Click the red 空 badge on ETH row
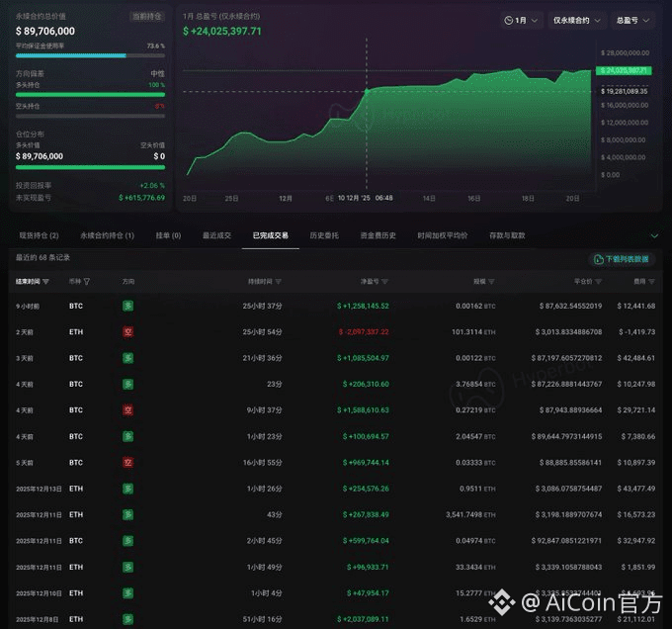The image size is (672, 629). coord(127,332)
